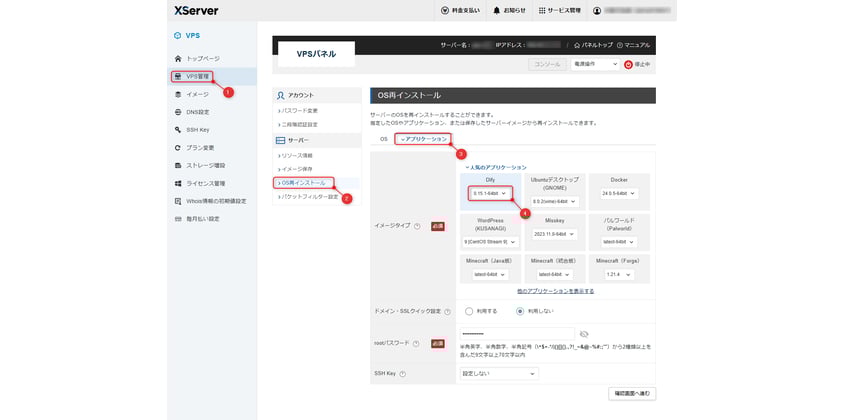Collapse the 人気のアプリケーション section

point(496,167)
